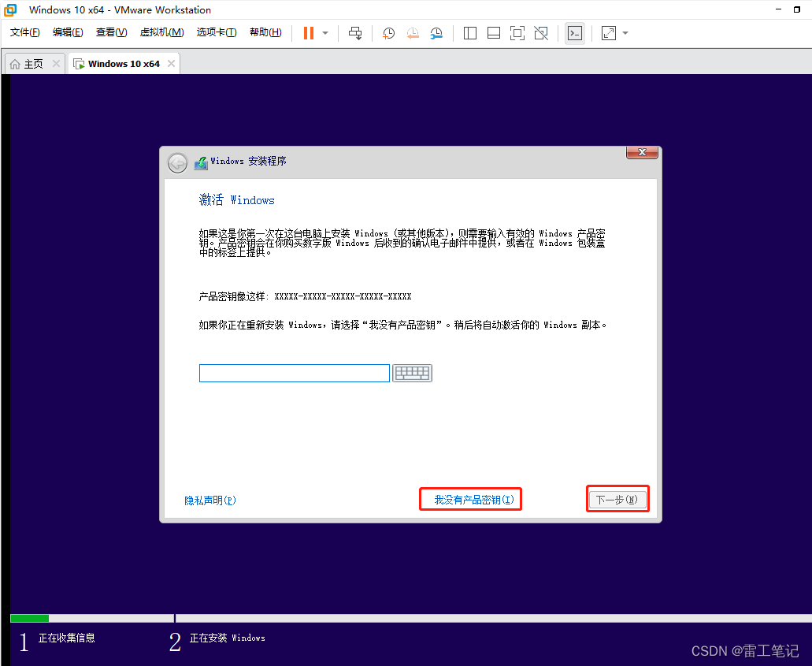
Task: Open the 虚拟机(M) menu
Action: (x=161, y=32)
